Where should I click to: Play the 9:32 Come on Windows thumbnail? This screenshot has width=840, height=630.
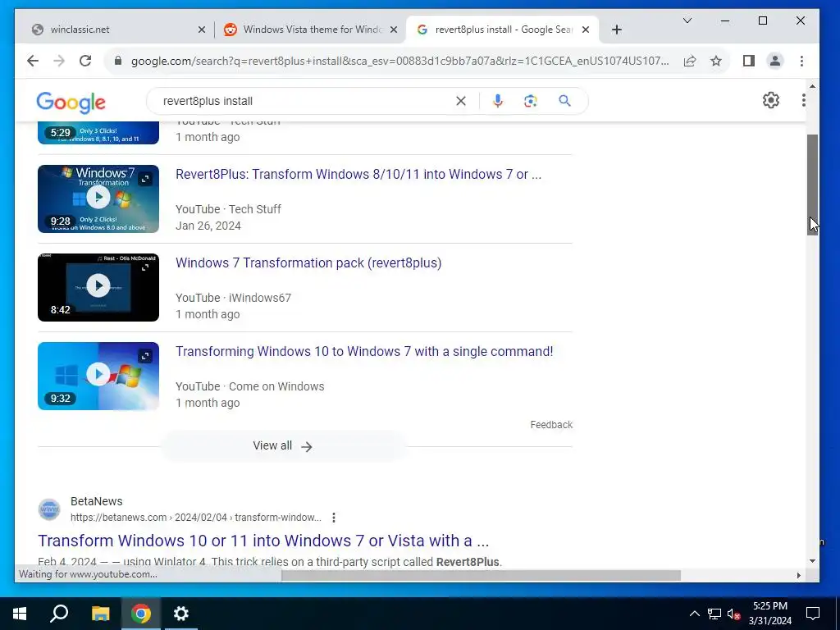point(98,376)
